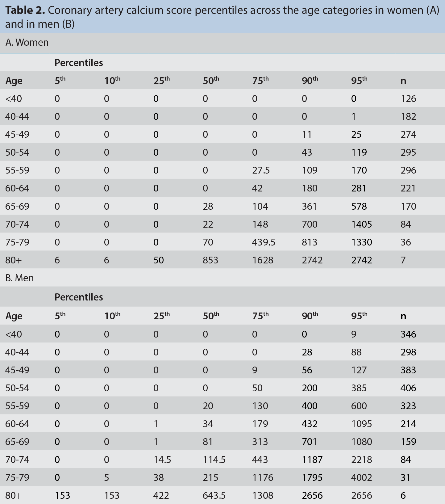Select the sample size 346 for men under 40
The height and width of the screenshot is (504, 445).
408,334
